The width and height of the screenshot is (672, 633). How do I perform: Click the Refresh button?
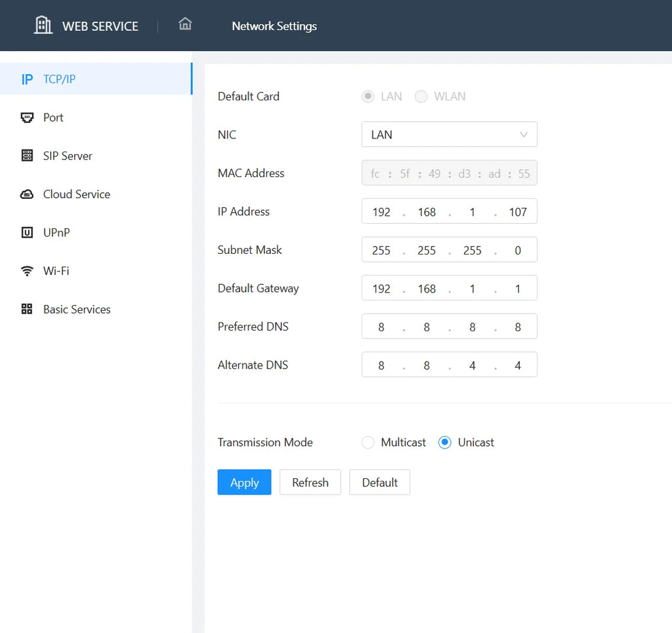coord(310,482)
